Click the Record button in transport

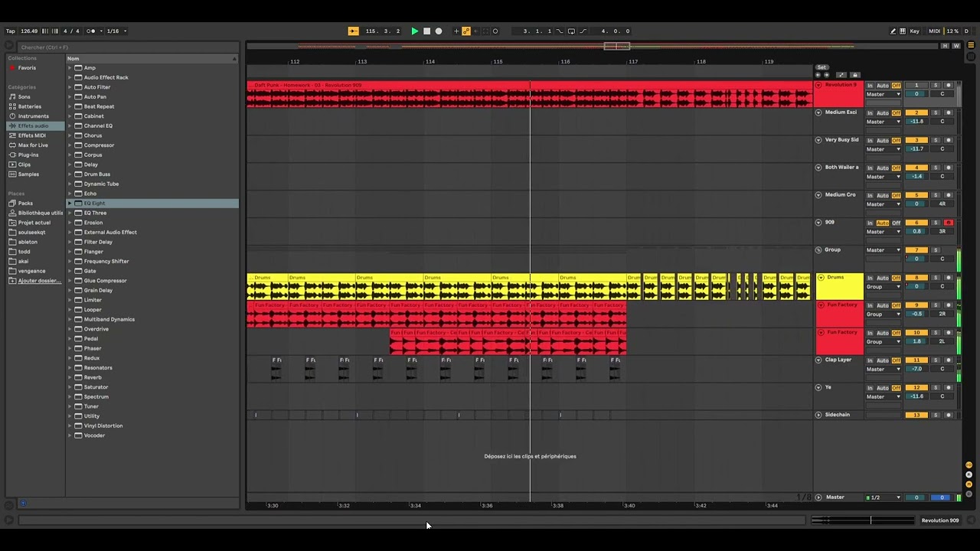[x=439, y=31]
